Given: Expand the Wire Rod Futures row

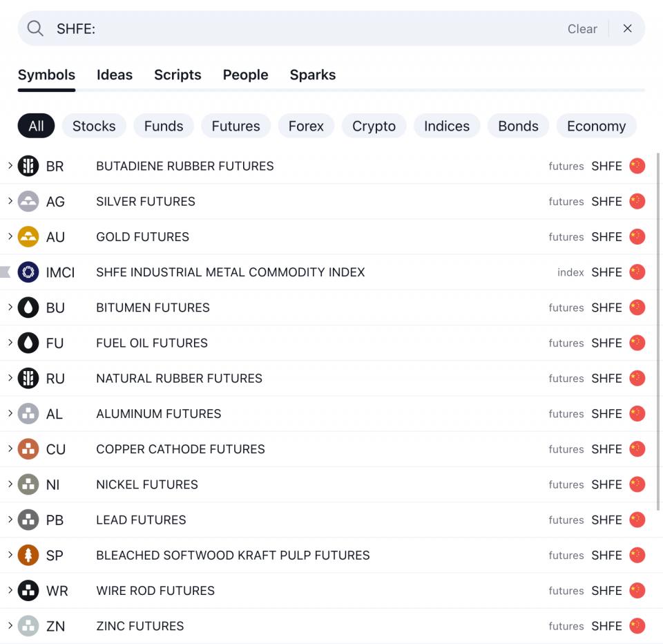Looking at the screenshot, I should click(x=10, y=590).
